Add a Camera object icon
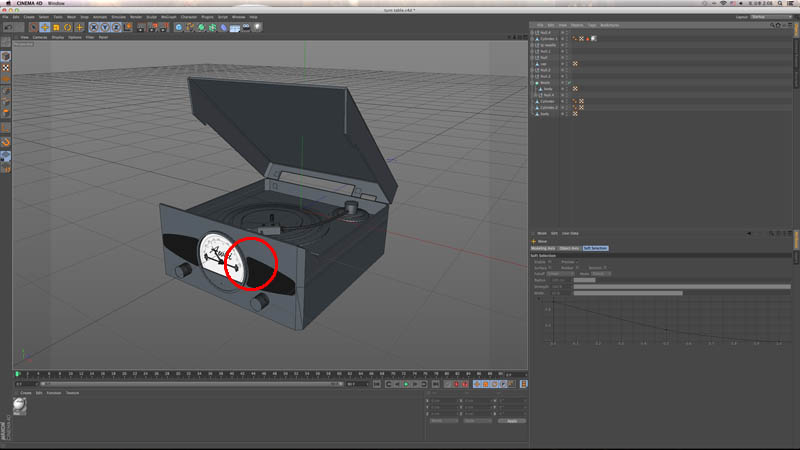The width and height of the screenshot is (800, 450). (x=246, y=28)
